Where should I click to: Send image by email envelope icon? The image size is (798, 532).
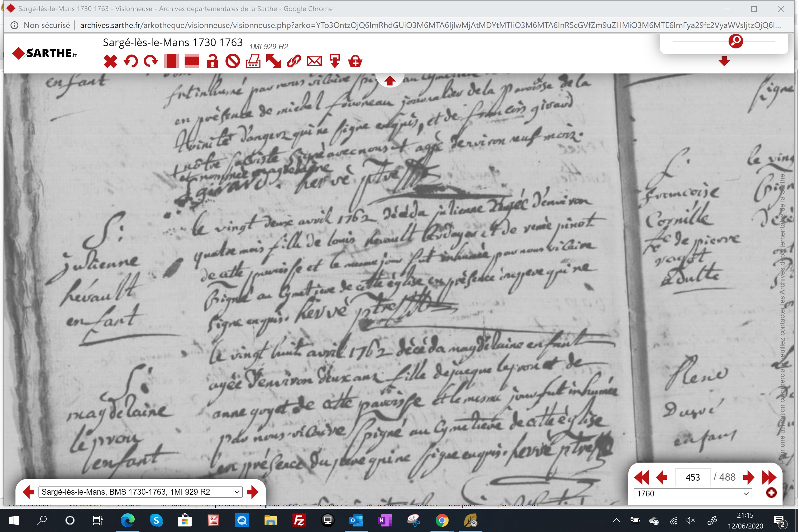(x=314, y=62)
